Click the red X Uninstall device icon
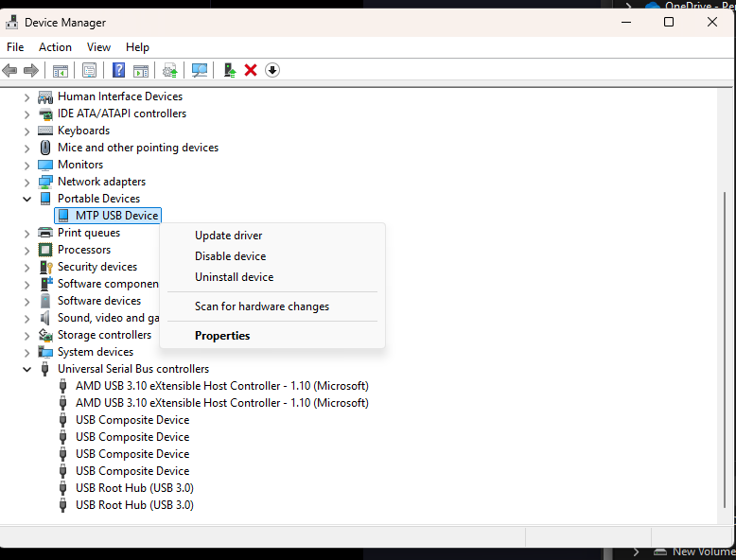736x560 pixels. [251, 70]
